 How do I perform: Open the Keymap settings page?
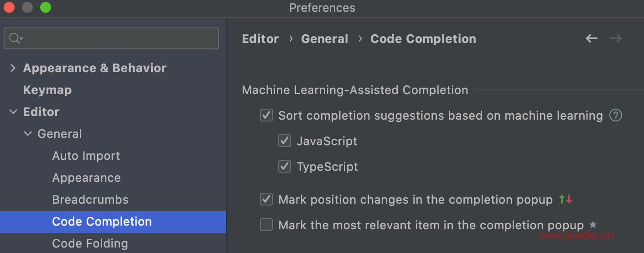tap(47, 90)
